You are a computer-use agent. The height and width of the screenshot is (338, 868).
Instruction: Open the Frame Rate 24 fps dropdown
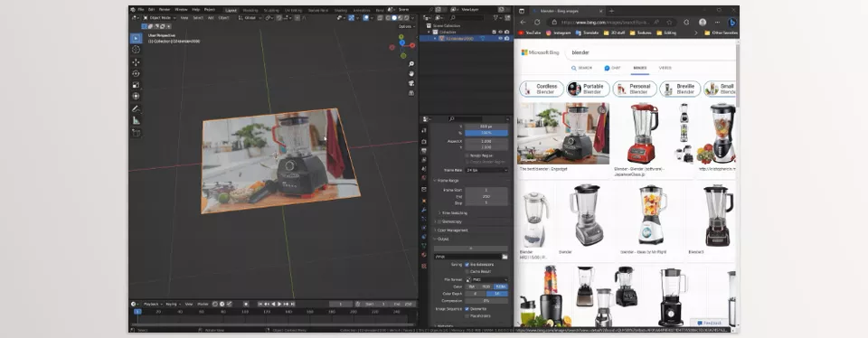486,170
